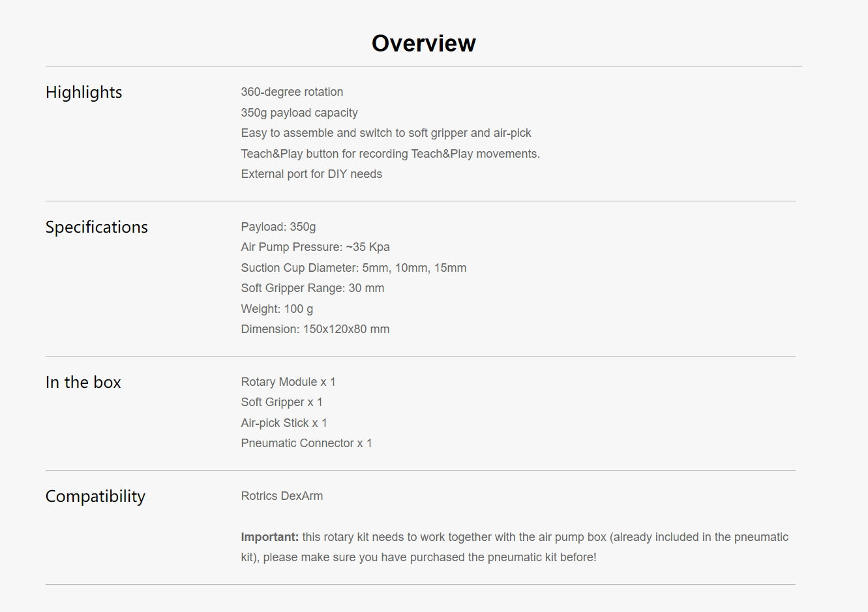The height and width of the screenshot is (612, 868).
Task: Click the In the box label
Action: pos(83,383)
